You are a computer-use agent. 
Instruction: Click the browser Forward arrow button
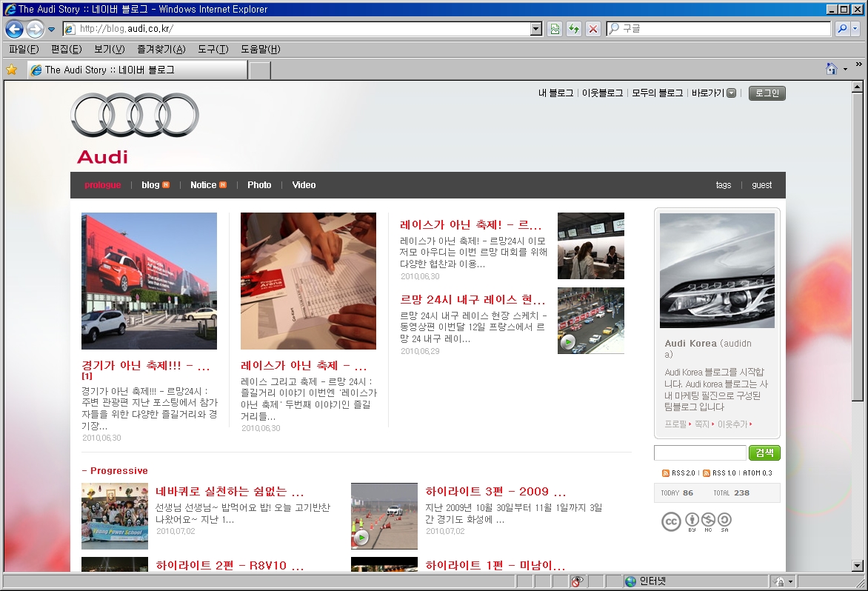point(35,29)
